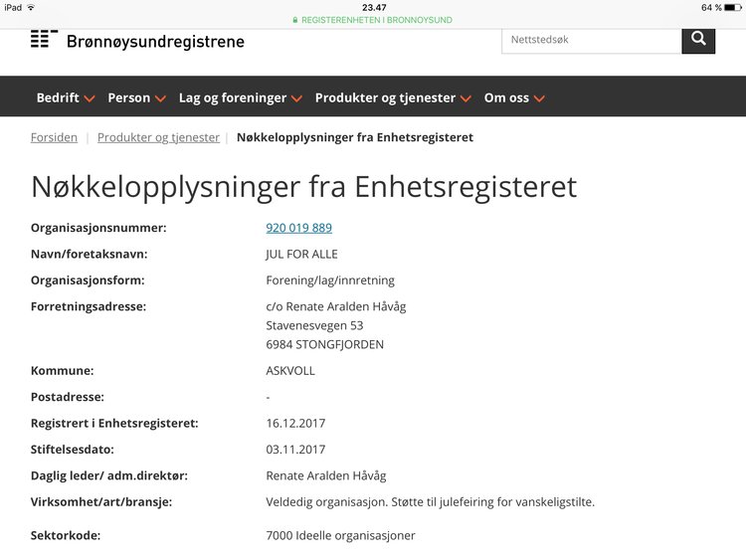Tap the 23.47 clock in status bar
The height and width of the screenshot is (560, 746).
[374, 7]
